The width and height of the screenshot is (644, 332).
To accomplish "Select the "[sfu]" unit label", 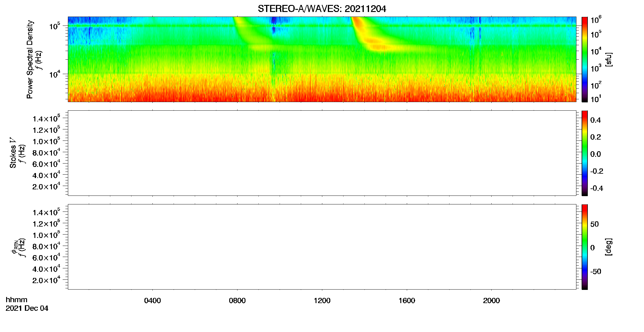I will tap(608, 59).
